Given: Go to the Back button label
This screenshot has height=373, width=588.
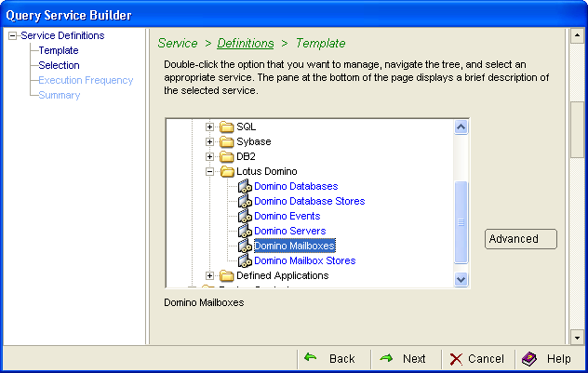Looking at the screenshot, I should (342, 359).
